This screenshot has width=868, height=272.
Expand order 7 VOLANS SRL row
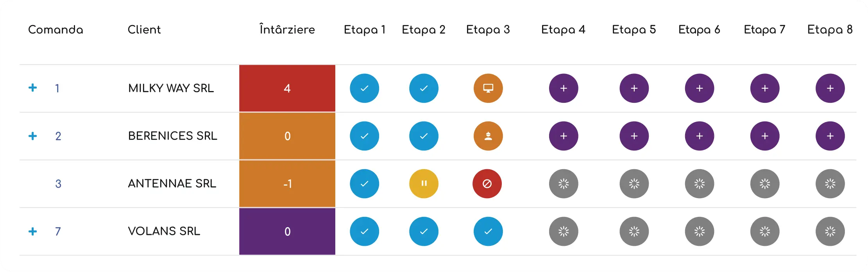click(33, 231)
